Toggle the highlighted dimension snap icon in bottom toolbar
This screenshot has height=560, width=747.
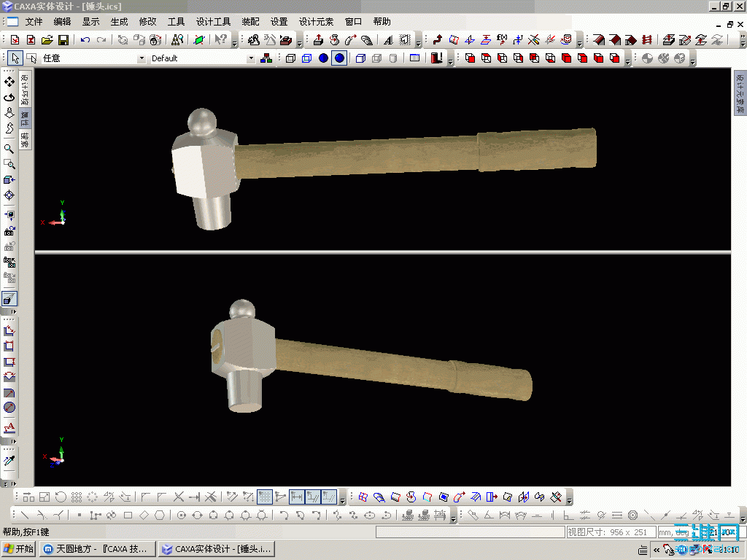(x=296, y=497)
